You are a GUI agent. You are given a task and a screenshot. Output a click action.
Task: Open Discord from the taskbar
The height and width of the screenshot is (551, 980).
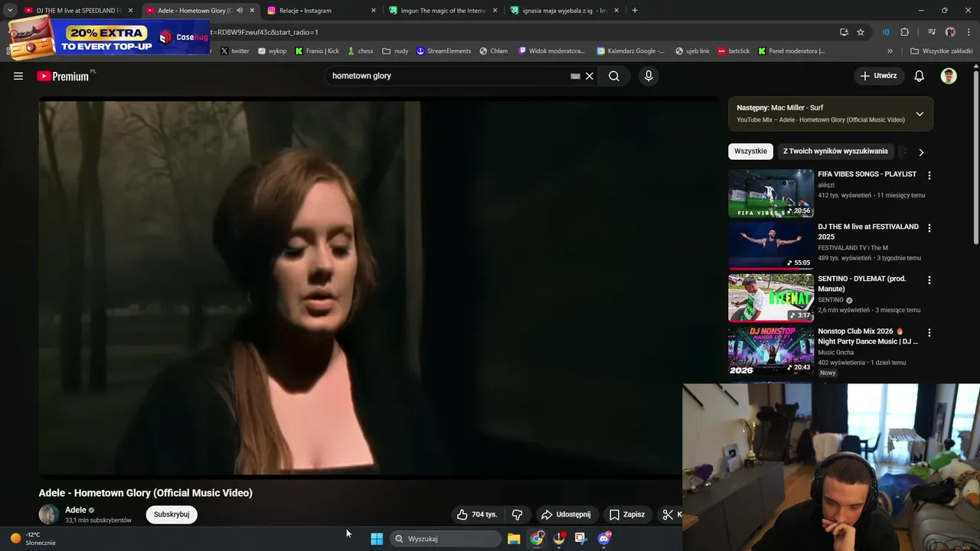(x=604, y=539)
